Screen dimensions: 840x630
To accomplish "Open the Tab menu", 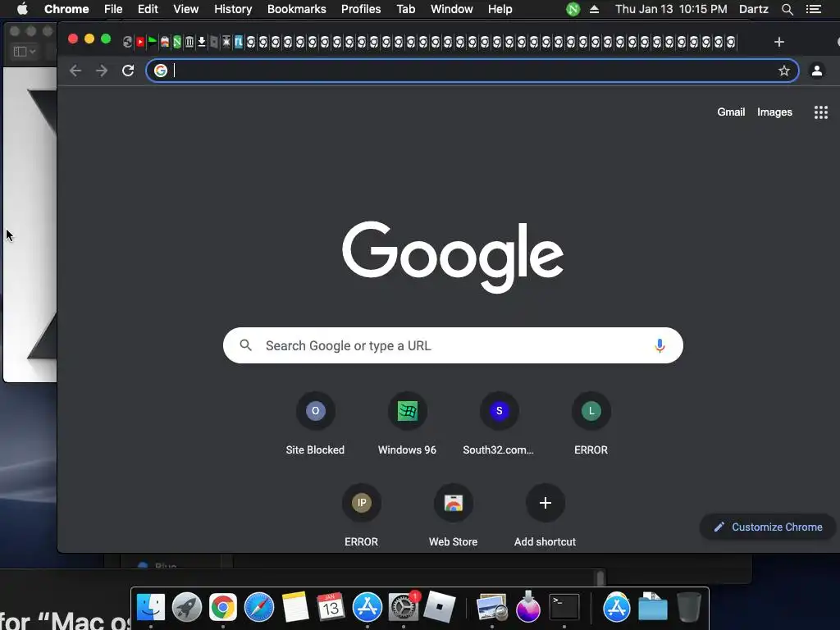I will (405, 9).
